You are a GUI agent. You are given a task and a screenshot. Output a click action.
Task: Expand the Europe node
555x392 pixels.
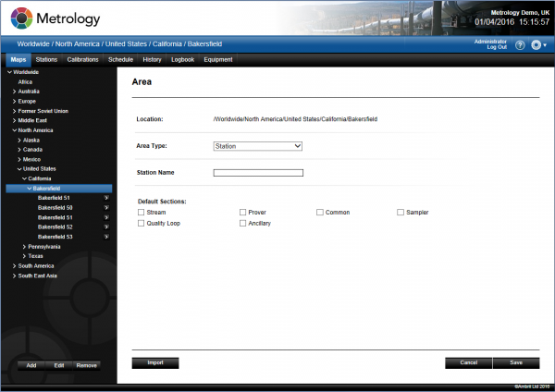click(x=15, y=101)
